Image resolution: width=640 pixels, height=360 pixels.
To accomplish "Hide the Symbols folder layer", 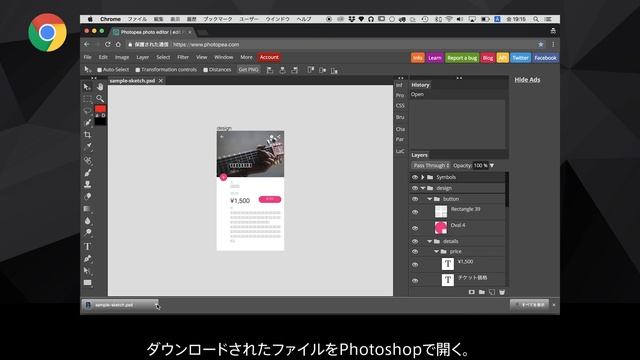I will click(415, 177).
